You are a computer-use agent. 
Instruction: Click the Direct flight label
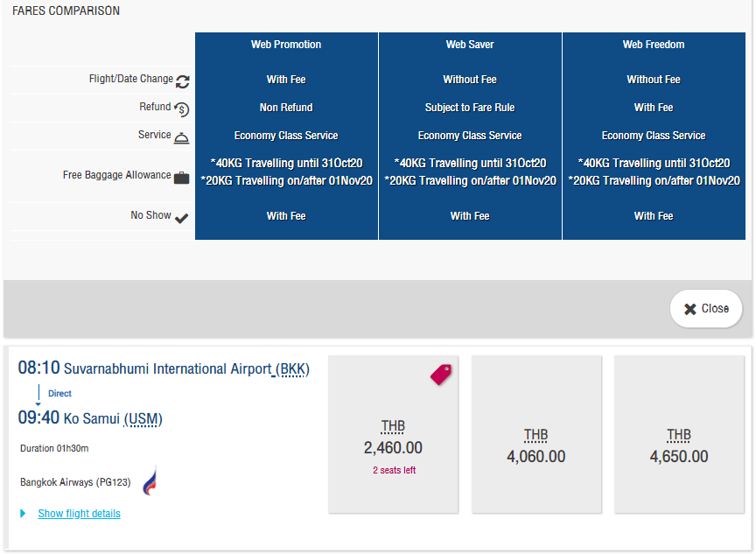click(59, 394)
